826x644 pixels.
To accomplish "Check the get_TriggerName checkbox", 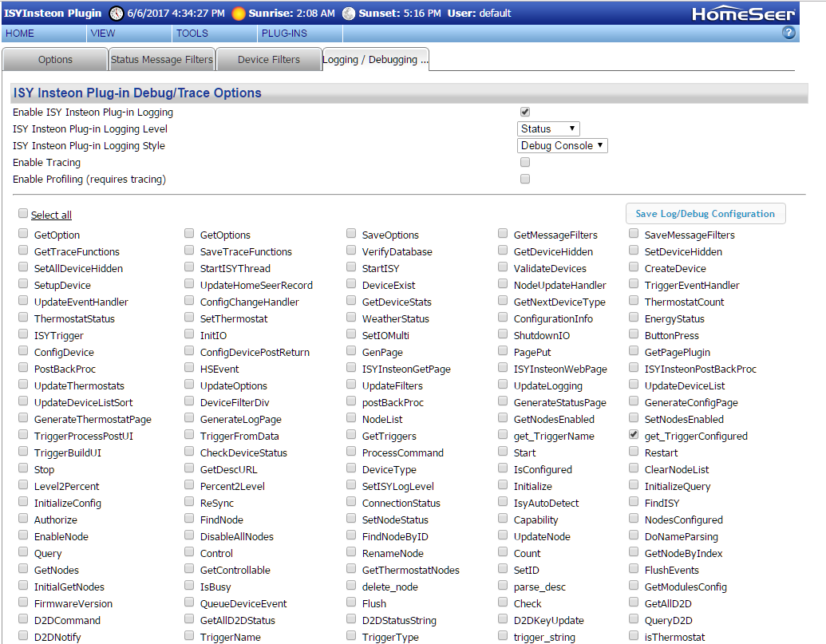I will pyautogui.click(x=503, y=434).
